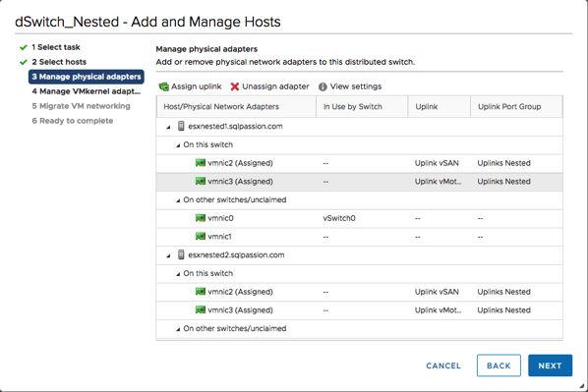Screen dimensions: 588x392
Task: Click the Uplink Port Group column header
Action: [x=517, y=106]
